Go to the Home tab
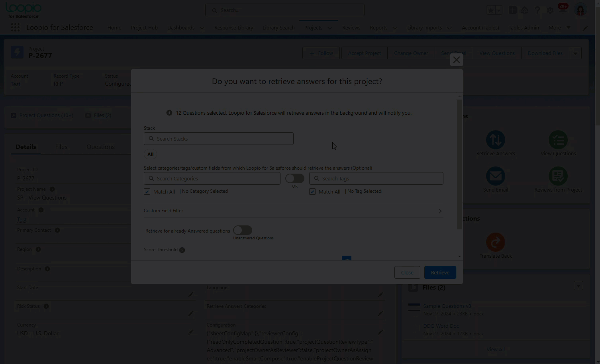Image resolution: width=600 pixels, height=364 pixels. click(x=114, y=27)
